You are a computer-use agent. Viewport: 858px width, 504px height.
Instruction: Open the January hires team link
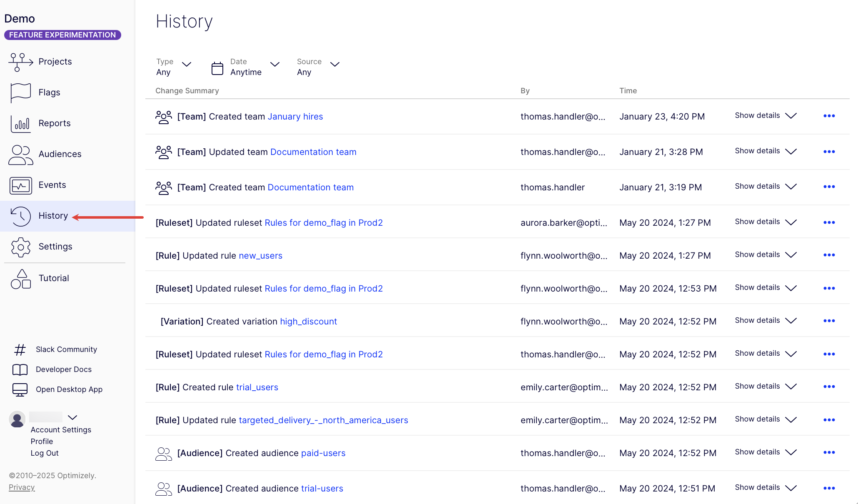pyautogui.click(x=295, y=116)
